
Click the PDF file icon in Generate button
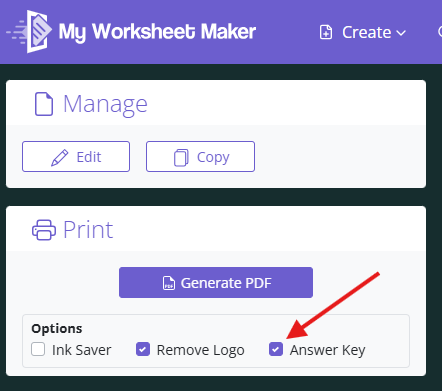click(169, 283)
